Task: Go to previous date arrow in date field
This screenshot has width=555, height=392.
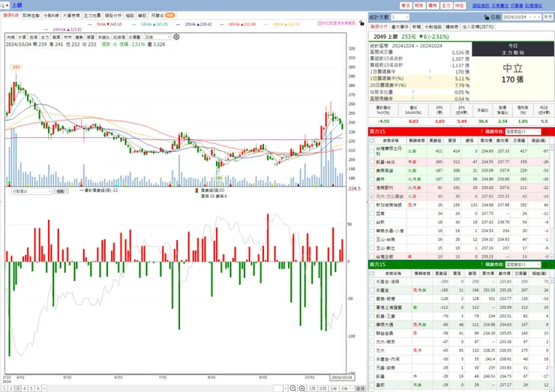Action: pos(535,17)
